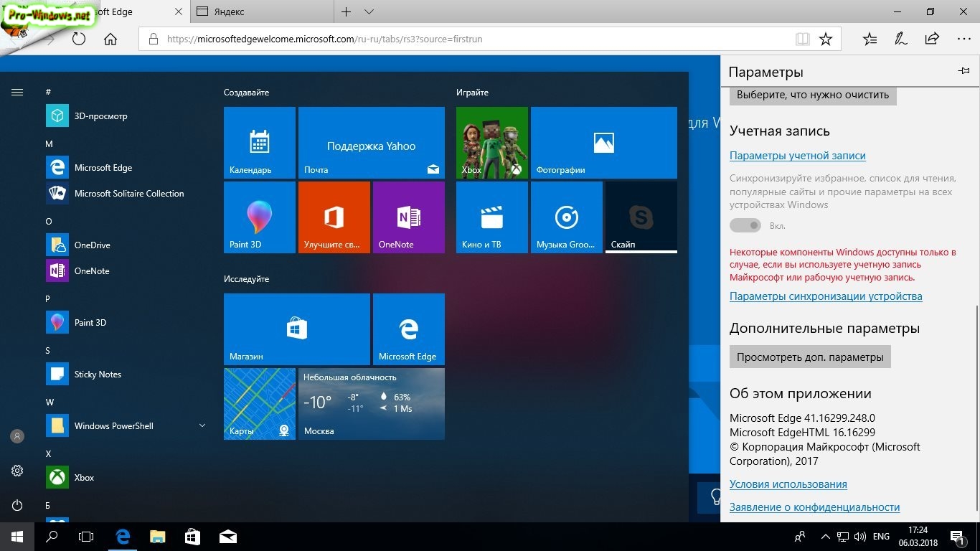Launch the Microsoft Edge tile

[x=409, y=329]
